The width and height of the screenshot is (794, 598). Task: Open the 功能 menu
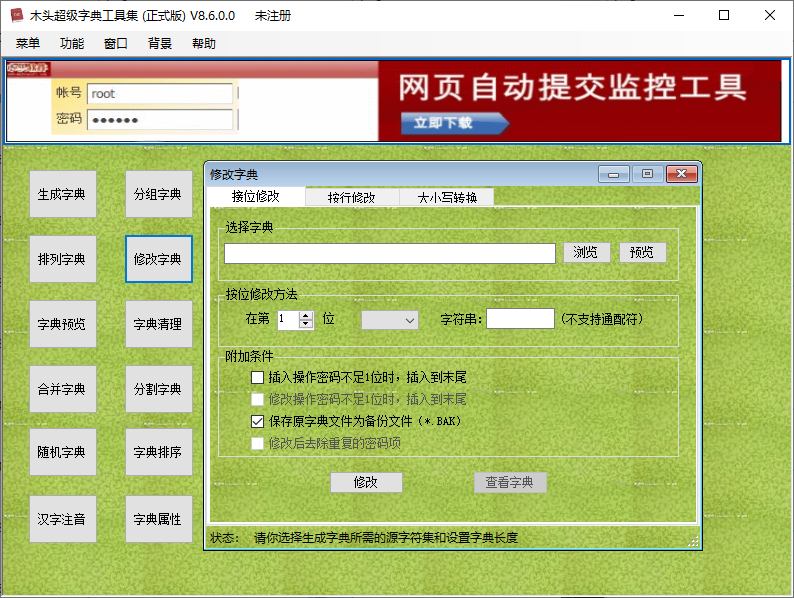coord(72,43)
